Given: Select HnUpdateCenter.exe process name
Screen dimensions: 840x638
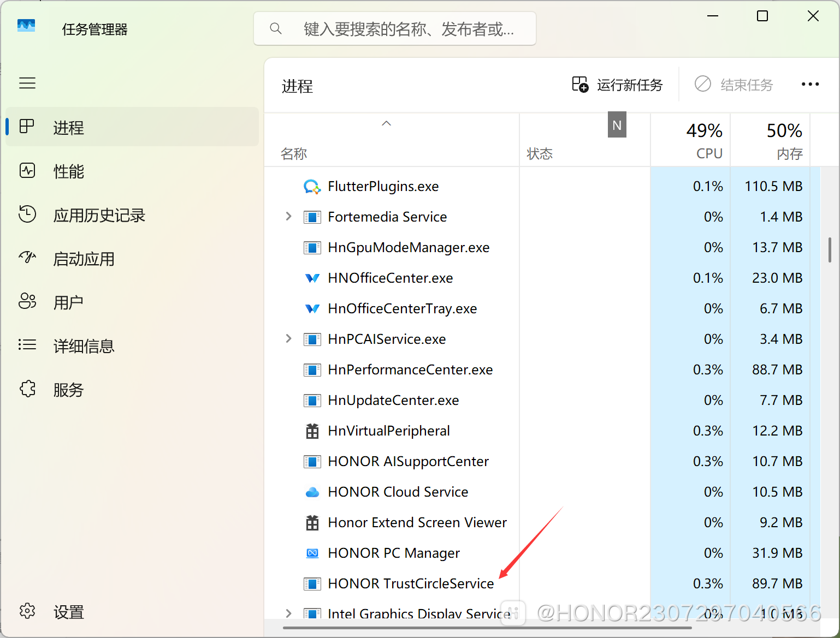Looking at the screenshot, I should (393, 401).
